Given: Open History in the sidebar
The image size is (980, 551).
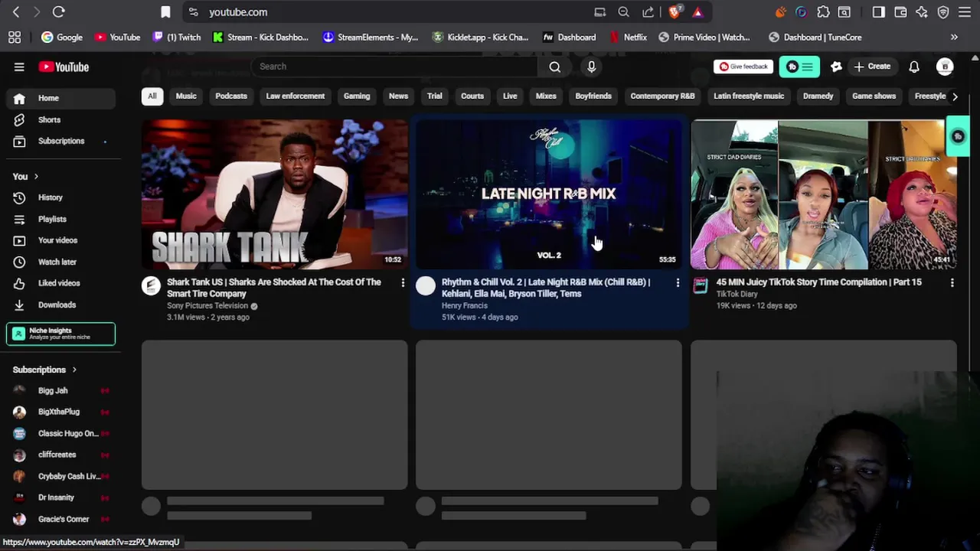Looking at the screenshot, I should pyautogui.click(x=61, y=197).
